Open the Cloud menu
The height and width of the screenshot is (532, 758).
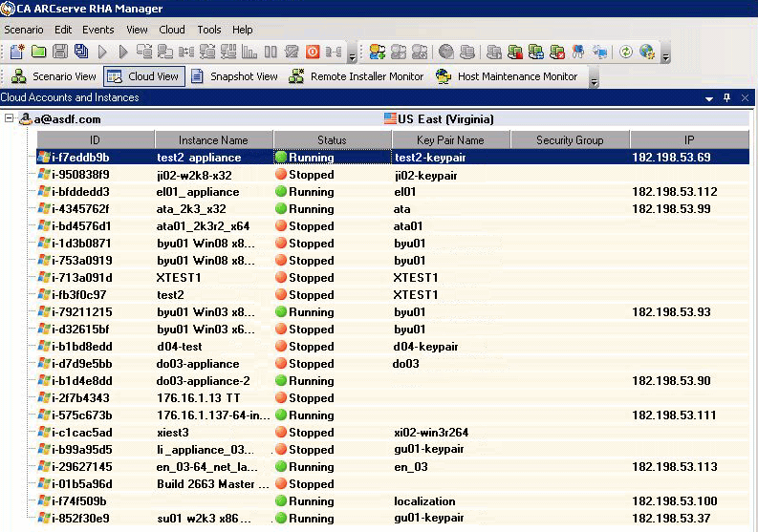coord(172,30)
